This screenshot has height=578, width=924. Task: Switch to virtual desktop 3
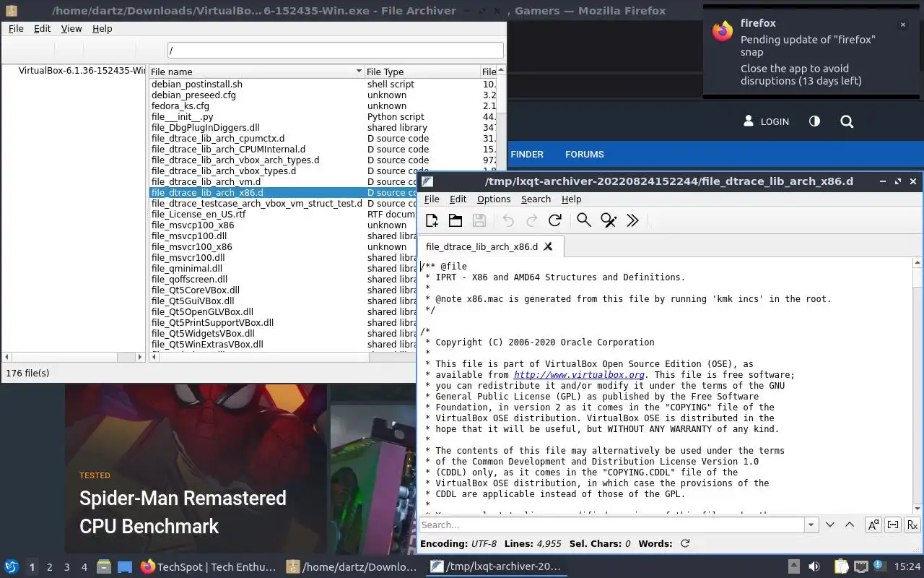coord(67,567)
